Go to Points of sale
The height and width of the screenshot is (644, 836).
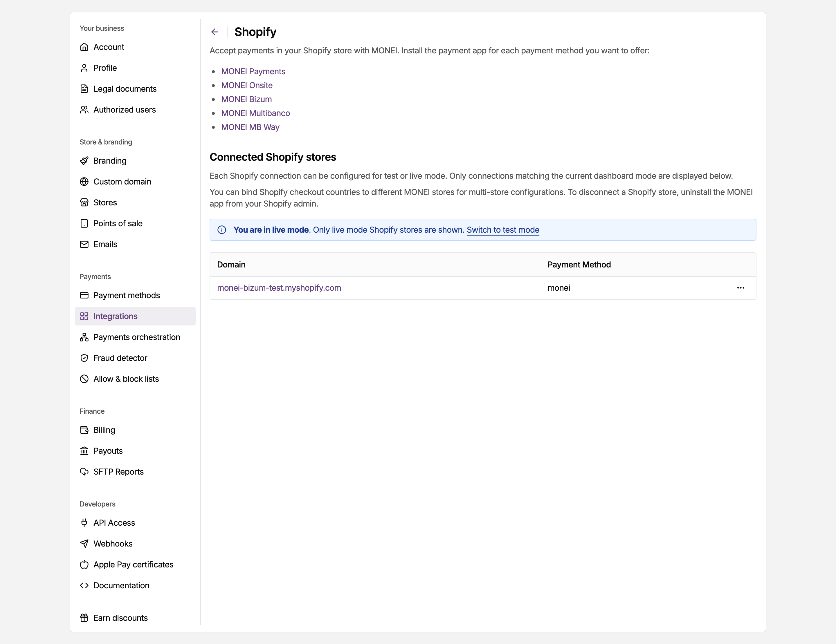135,223
